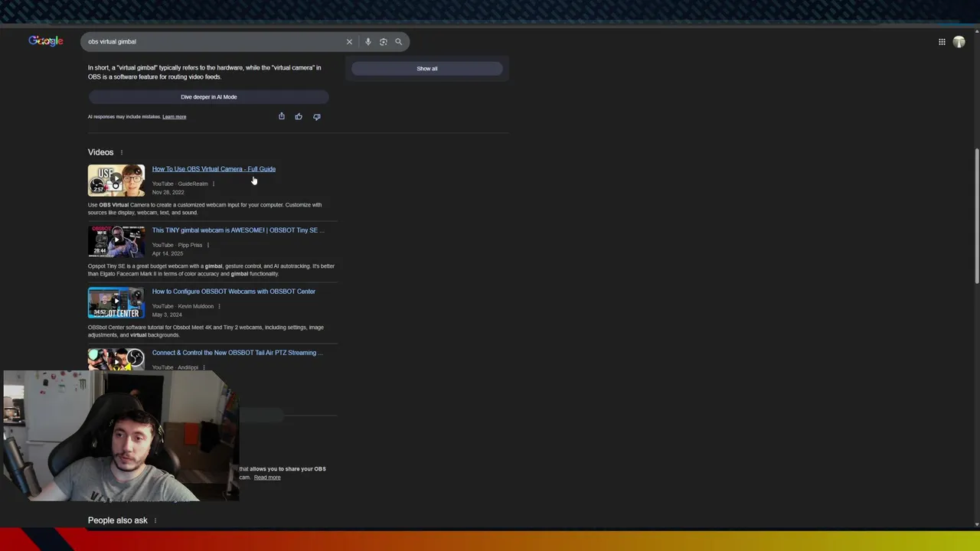The height and width of the screenshot is (551, 980).
Task: Give thumbs up to the AI response
Action: [299, 116]
